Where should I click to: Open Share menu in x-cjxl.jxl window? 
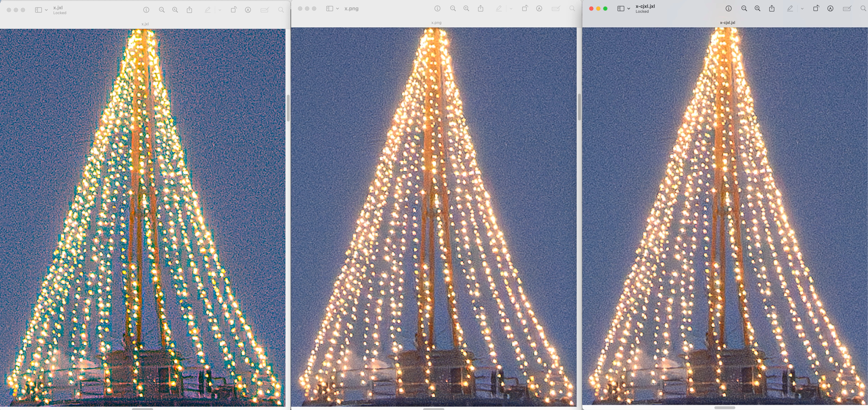pos(772,9)
